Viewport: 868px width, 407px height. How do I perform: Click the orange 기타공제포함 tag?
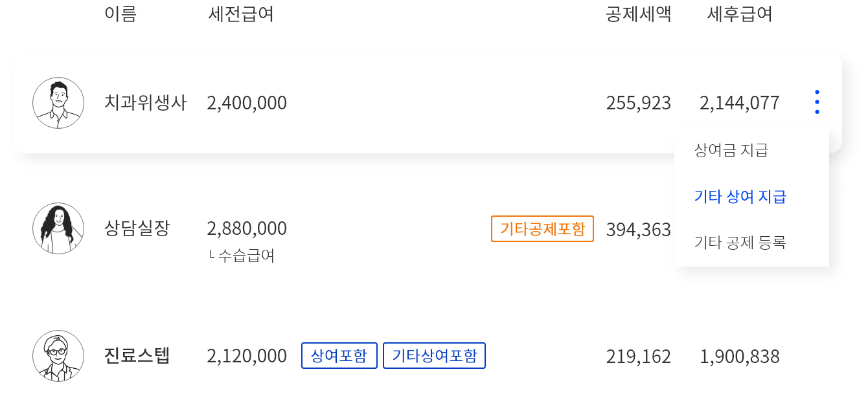pyautogui.click(x=542, y=228)
